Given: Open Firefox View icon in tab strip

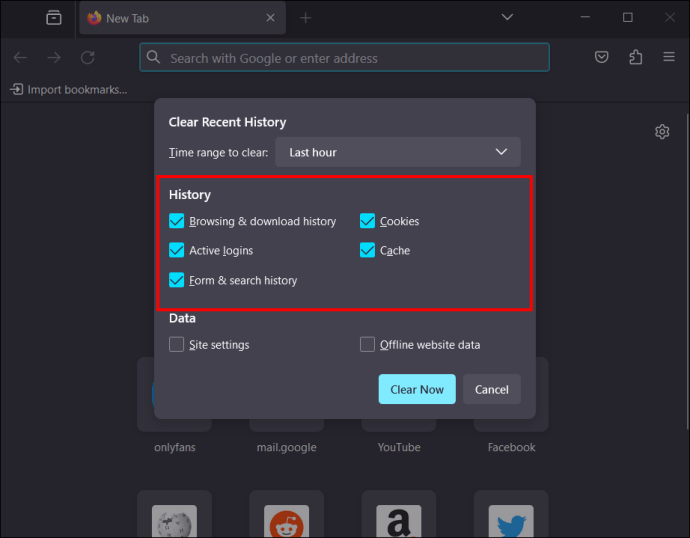Looking at the screenshot, I should point(54,18).
